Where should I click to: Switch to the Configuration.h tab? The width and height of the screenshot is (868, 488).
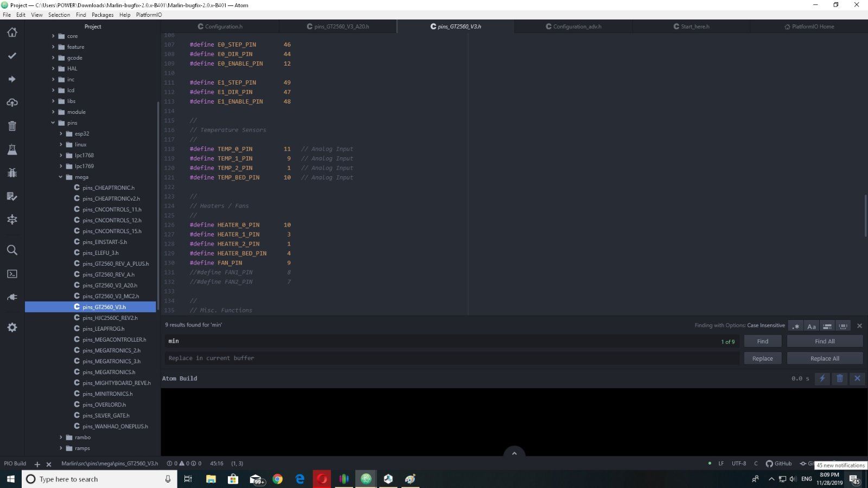click(220, 27)
